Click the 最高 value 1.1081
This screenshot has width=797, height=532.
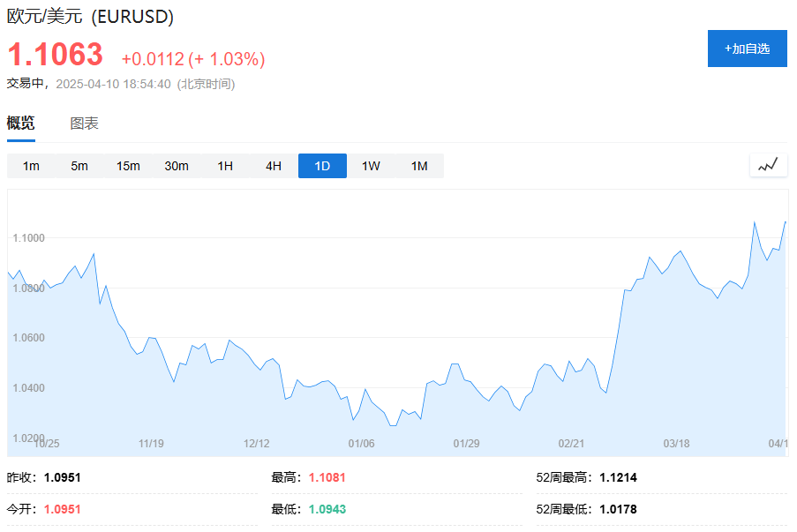click(327, 477)
